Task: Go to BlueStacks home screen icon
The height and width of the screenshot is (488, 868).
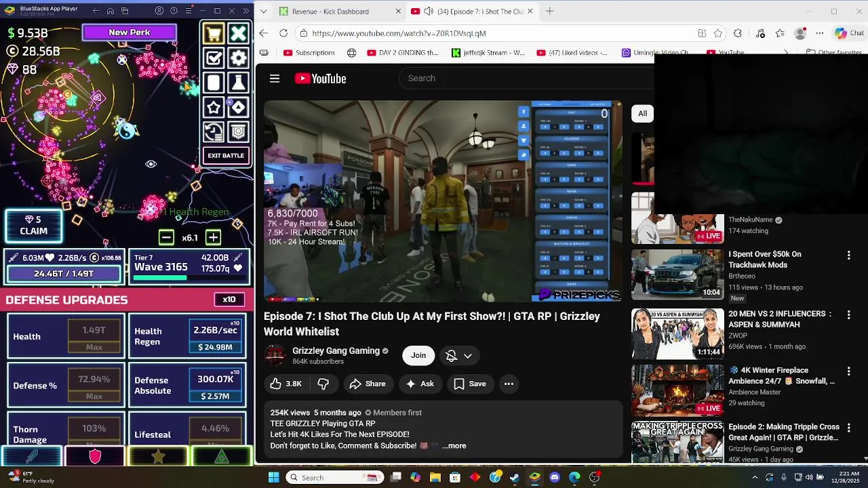Action: coord(111,11)
